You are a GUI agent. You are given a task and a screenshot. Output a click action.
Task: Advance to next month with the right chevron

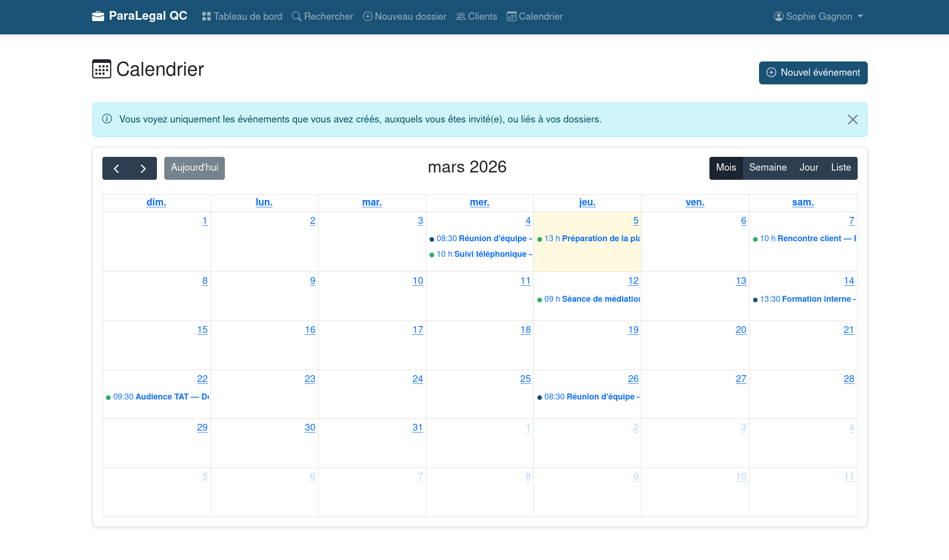[142, 168]
